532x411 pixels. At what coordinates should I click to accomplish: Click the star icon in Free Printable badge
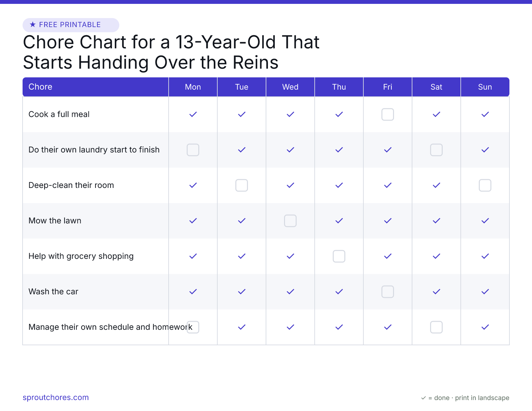pyautogui.click(x=33, y=24)
